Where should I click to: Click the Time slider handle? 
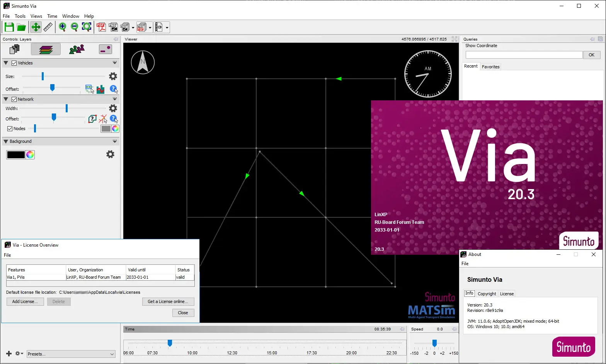[x=169, y=343]
